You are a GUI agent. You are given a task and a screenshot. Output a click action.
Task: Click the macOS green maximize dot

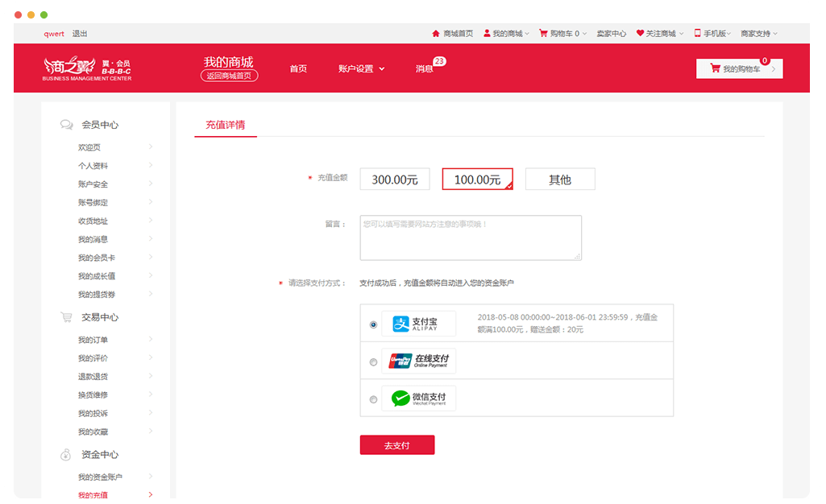[44, 14]
